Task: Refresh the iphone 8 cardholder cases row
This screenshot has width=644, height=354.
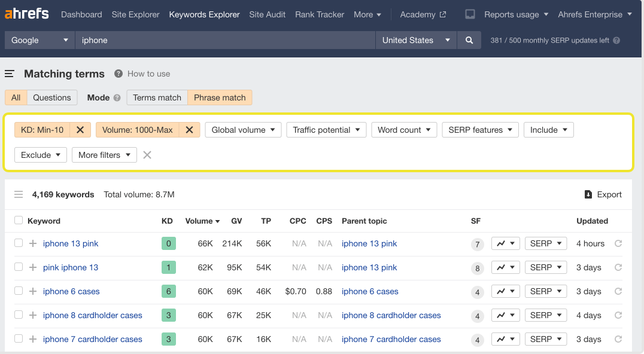Action: (618, 315)
